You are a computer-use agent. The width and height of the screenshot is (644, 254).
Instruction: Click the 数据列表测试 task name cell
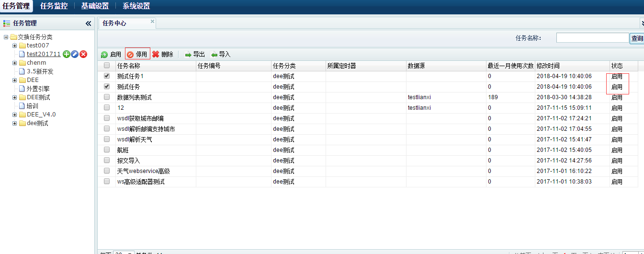(134, 97)
